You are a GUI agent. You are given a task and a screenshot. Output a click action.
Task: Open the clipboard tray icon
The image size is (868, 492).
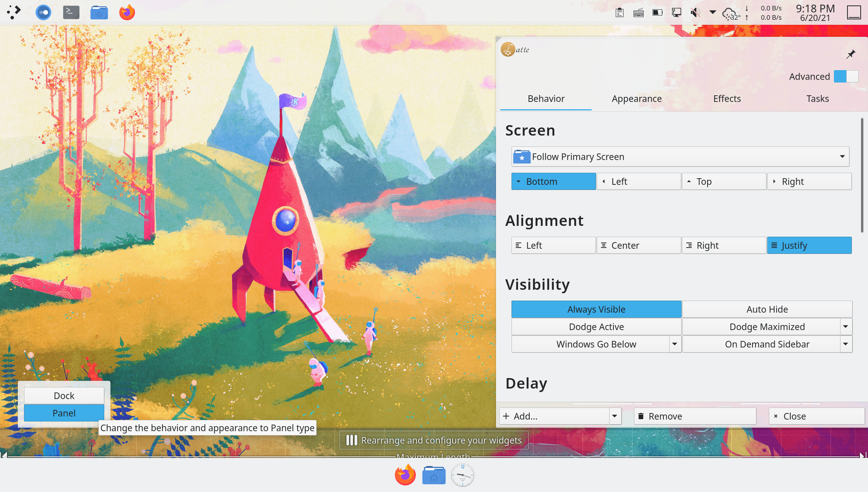click(x=619, y=12)
